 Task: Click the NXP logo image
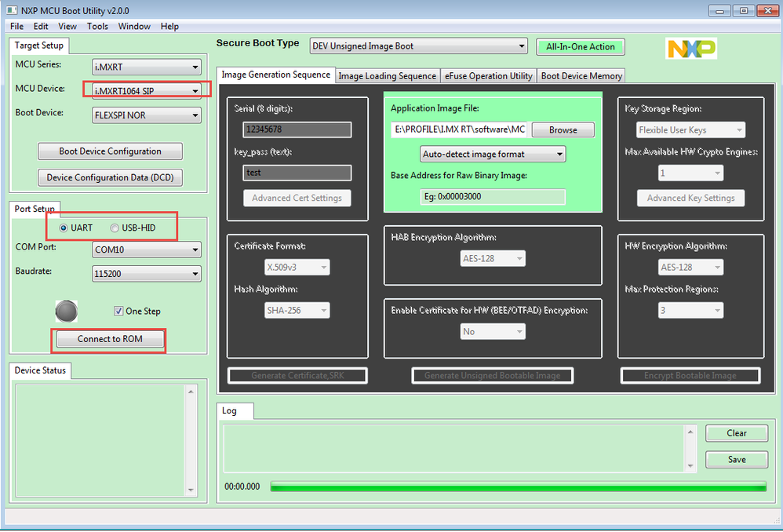[x=691, y=49]
